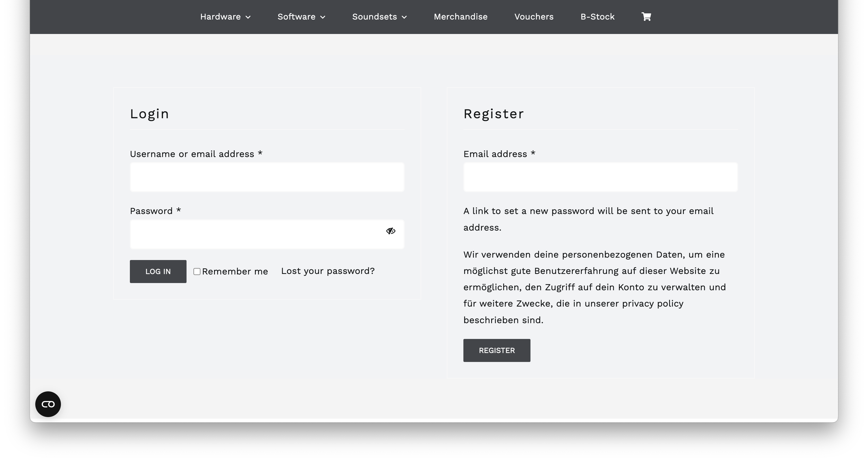Screen dimensions: 868x462
Task: Click the Software menu label
Action: [x=296, y=17]
